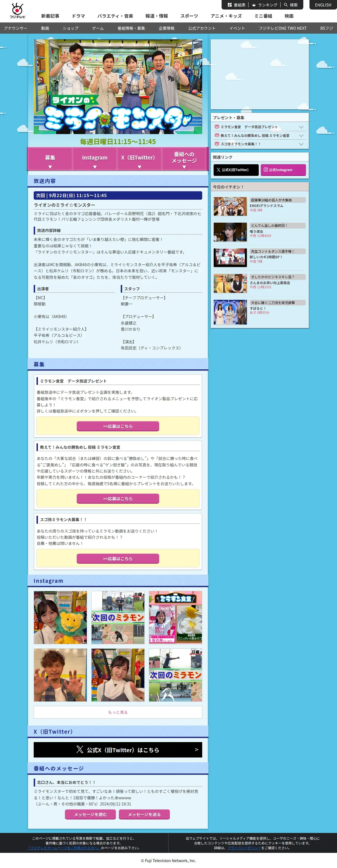337x868 pixels.
Task: Go to イベント page
Action: (237, 28)
